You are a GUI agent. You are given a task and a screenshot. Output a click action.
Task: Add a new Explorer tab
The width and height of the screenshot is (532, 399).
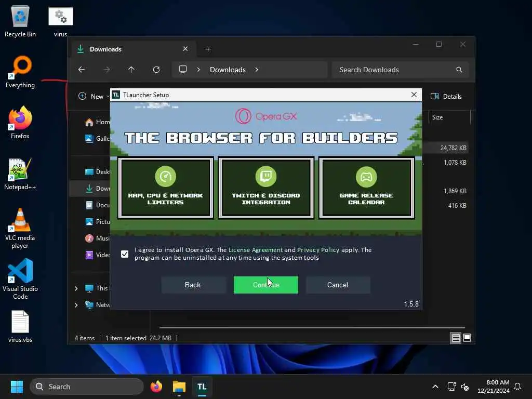click(x=208, y=49)
